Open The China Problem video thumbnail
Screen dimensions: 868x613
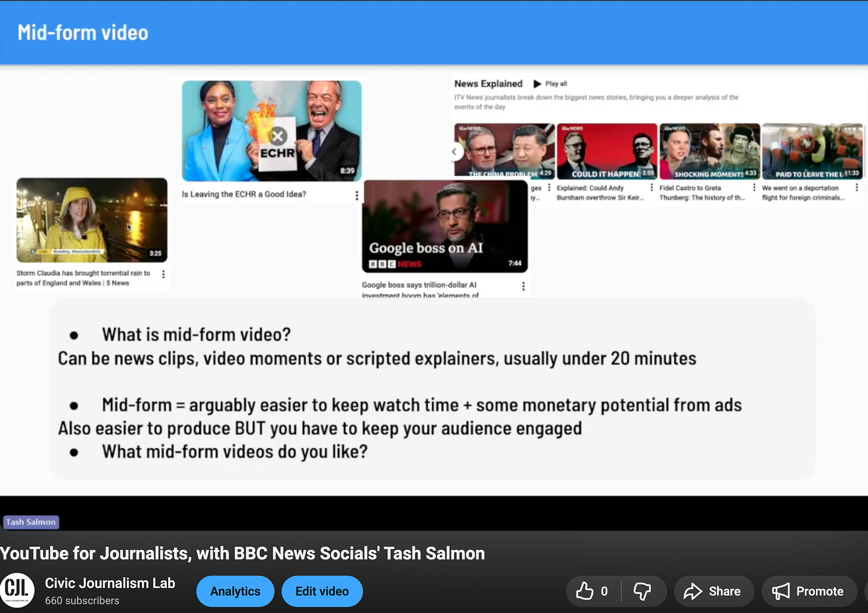point(504,151)
